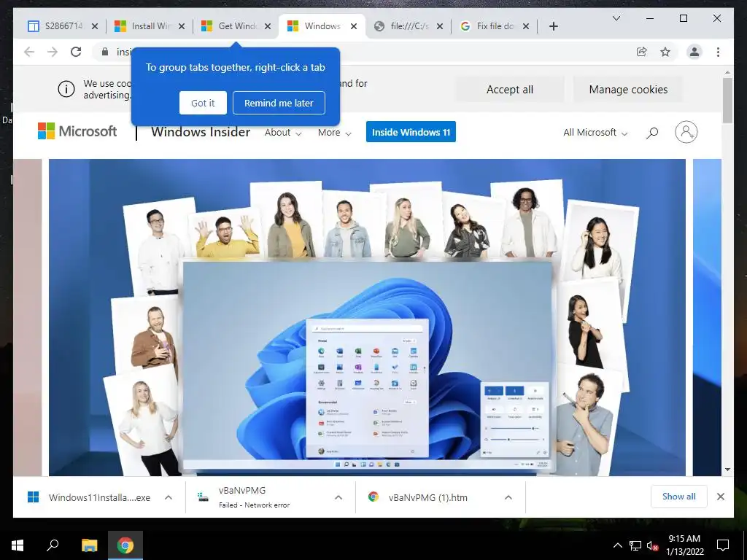Open a new tab with plus button
Viewport: 747px width, 560px height.
[x=553, y=26]
